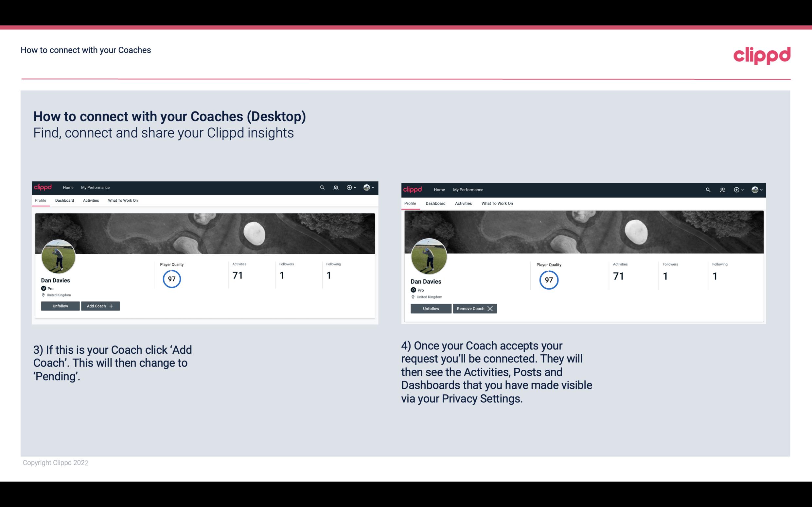Click the 'Remove Coach' button on right profile
The height and width of the screenshot is (507, 812).
pos(475,308)
